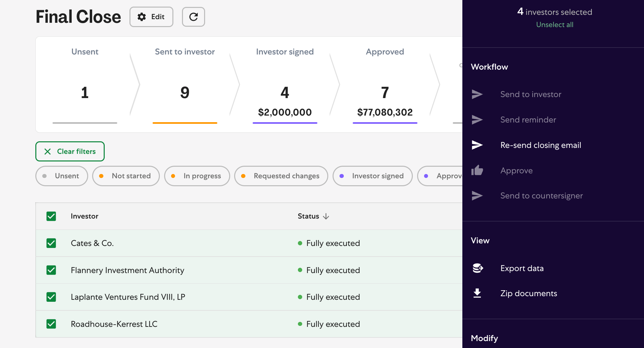Click the Zip documents download icon

477,294
